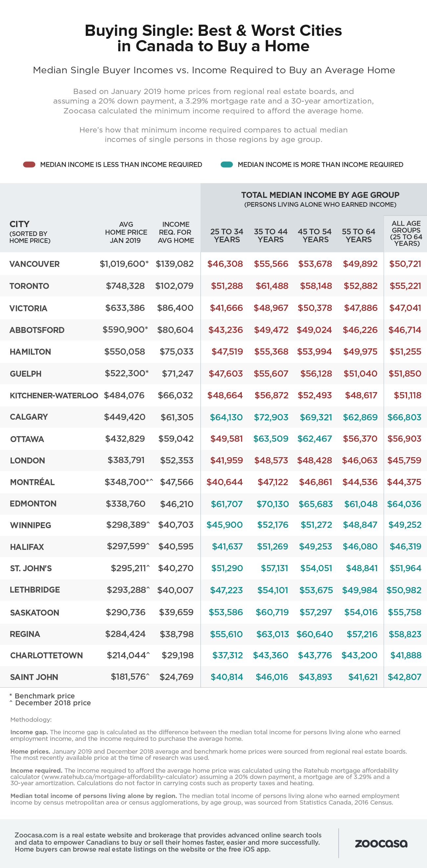Click the KITCHENER-WATERLOO row label
Image resolution: width=427 pixels, height=868 pixels.
point(54,395)
